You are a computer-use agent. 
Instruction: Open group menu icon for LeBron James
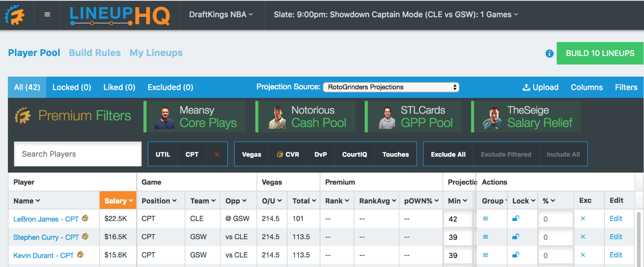tap(485, 218)
